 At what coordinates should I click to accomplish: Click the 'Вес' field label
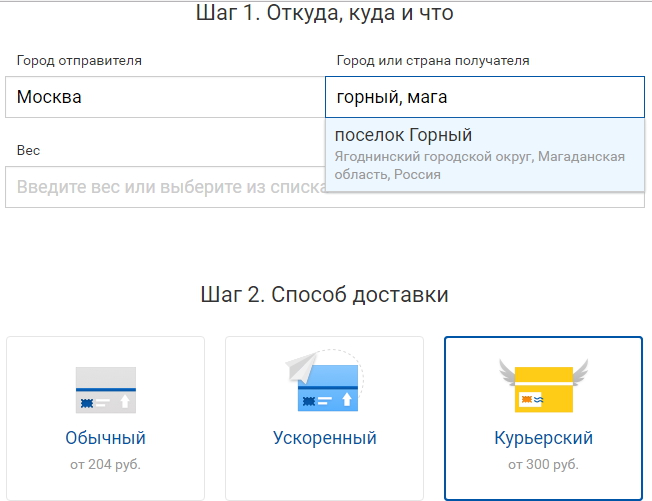(28, 150)
